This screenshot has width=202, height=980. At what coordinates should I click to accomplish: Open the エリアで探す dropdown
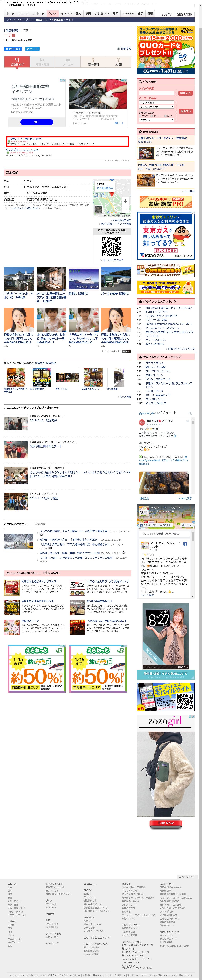pos(156,102)
